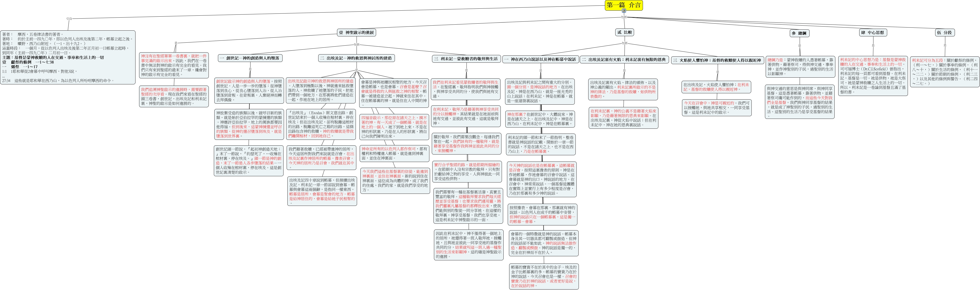Click the 是 link label under 參 總綱
This screenshot has width=980, height=290.
(x=800, y=46)
